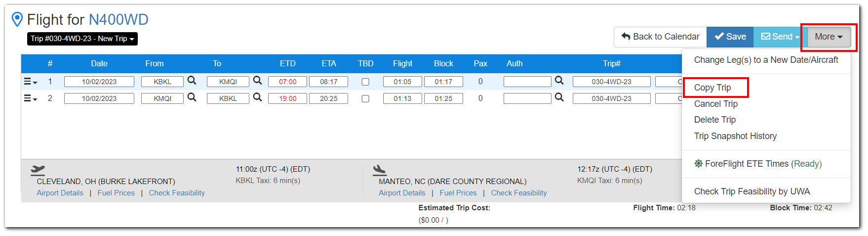Open Auth lookup magnifier for leg 1

(559, 81)
